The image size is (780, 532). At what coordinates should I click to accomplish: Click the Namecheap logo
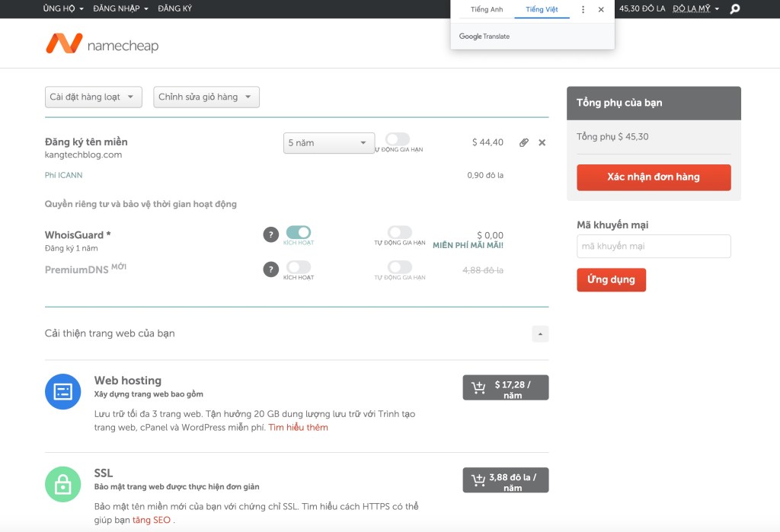(102, 44)
